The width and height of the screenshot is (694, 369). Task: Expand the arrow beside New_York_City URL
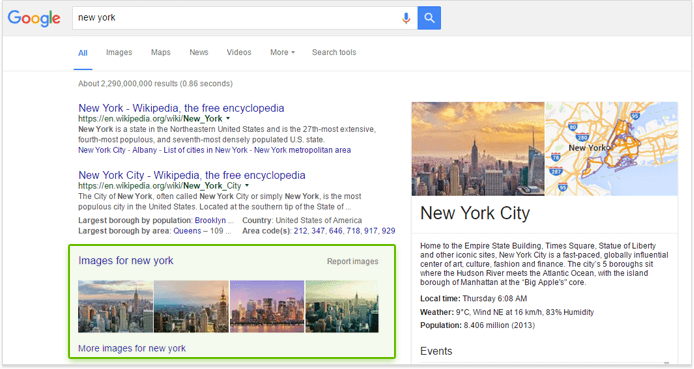point(247,186)
